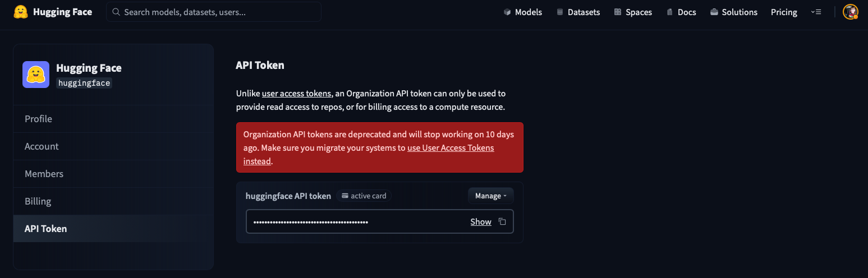The height and width of the screenshot is (278, 868).
Task: Follow the user access tokens link
Action: click(296, 93)
